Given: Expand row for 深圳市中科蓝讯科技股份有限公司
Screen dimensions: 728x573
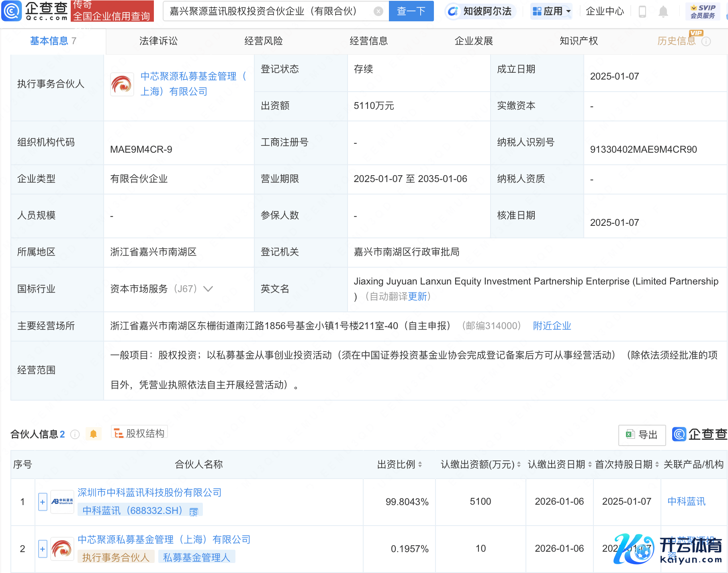Looking at the screenshot, I should (x=43, y=502).
